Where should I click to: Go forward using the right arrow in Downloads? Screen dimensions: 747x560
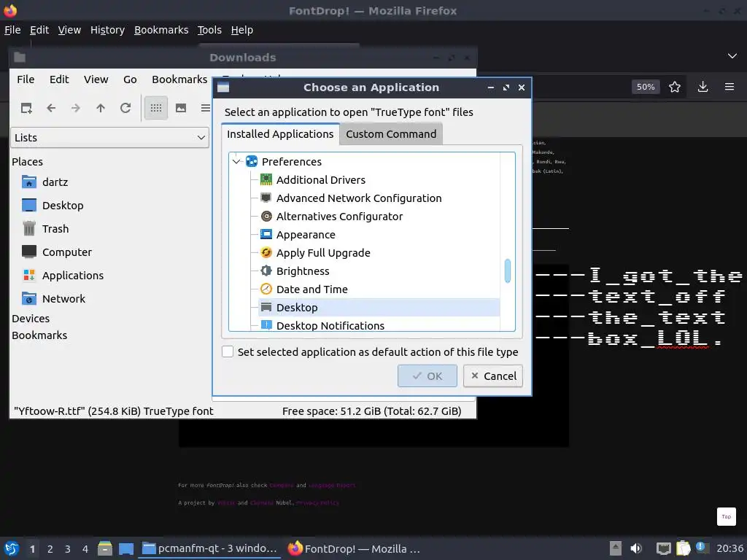click(76, 108)
